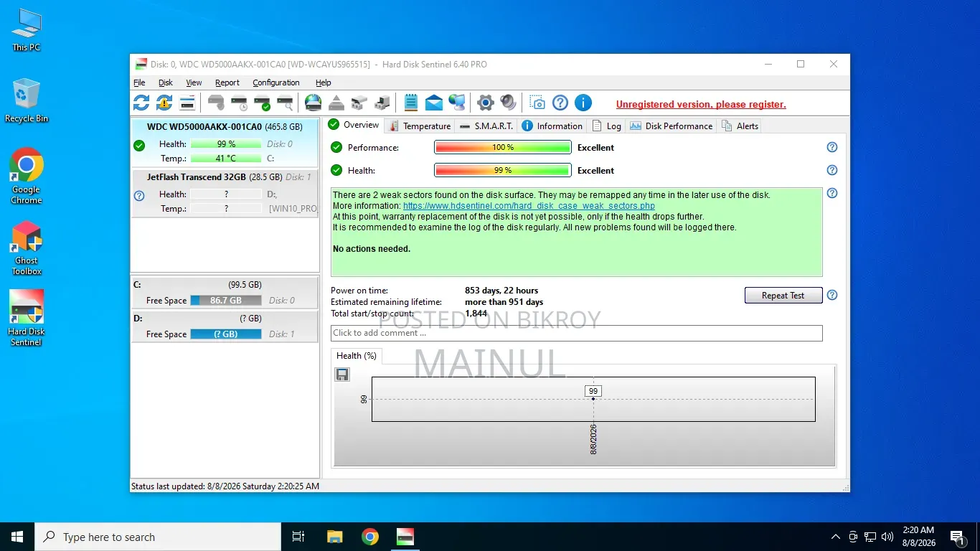Open the Configuration menu

coord(276,83)
